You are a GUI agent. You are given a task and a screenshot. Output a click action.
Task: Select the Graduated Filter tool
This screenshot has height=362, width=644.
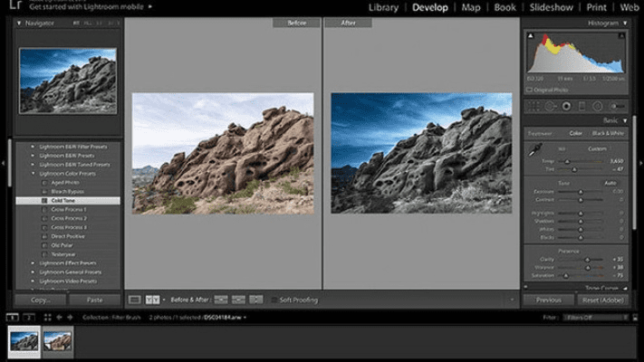point(582,106)
